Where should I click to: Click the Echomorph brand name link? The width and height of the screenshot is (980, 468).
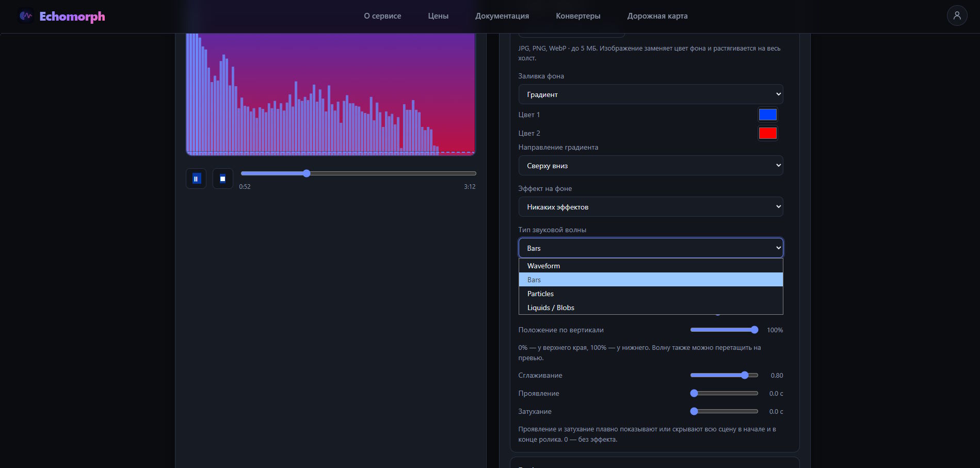tap(72, 17)
